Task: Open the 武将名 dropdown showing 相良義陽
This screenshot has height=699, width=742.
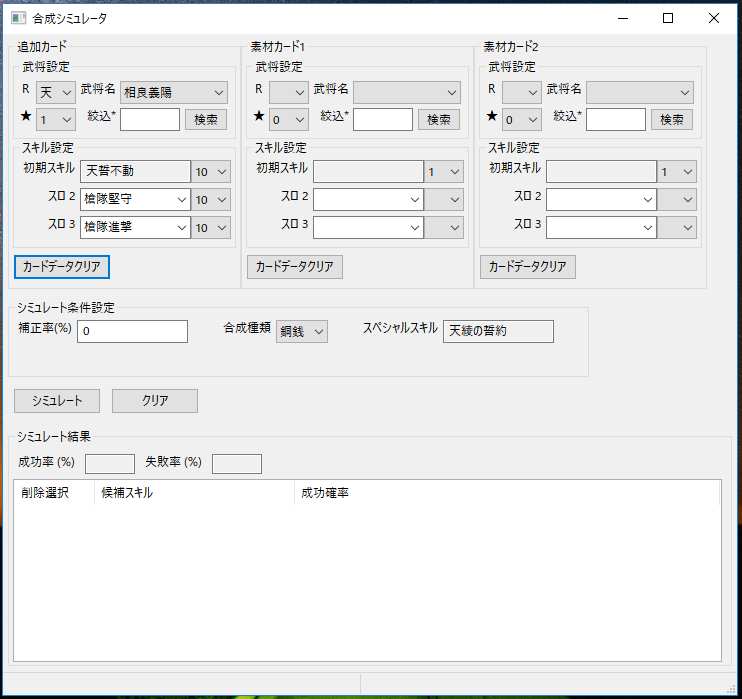Action: (174, 92)
